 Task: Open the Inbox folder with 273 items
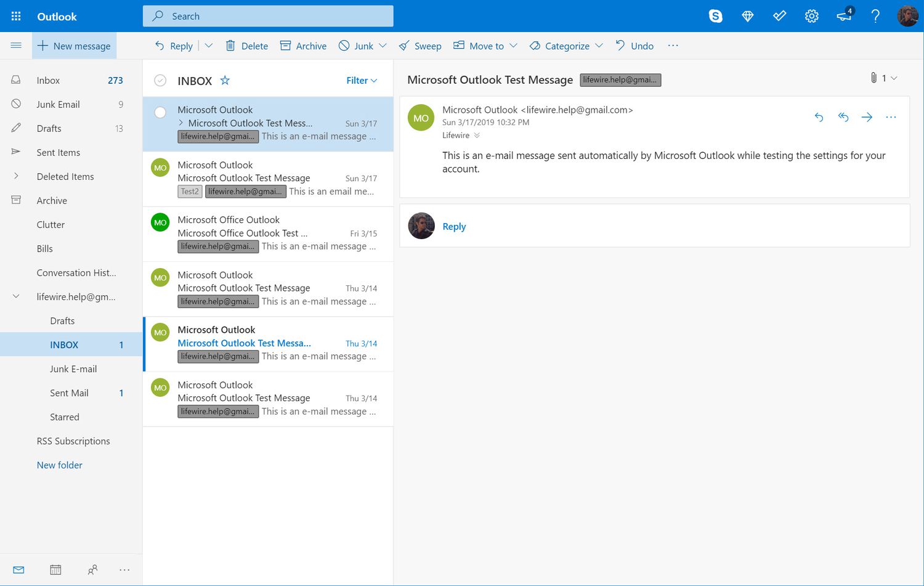tap(71, 80)
